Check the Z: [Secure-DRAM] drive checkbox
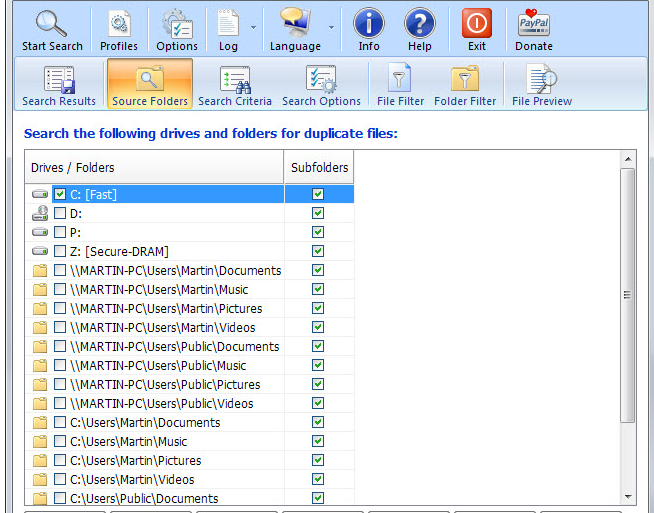654x513 pixels. click(x=60, y=251)
